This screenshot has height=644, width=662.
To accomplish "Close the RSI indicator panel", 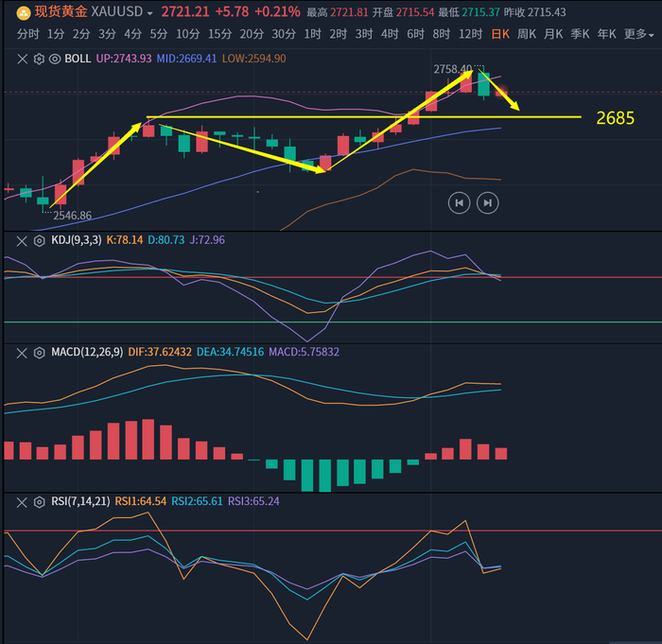I will pyautogui.click(x=22, y=502).
